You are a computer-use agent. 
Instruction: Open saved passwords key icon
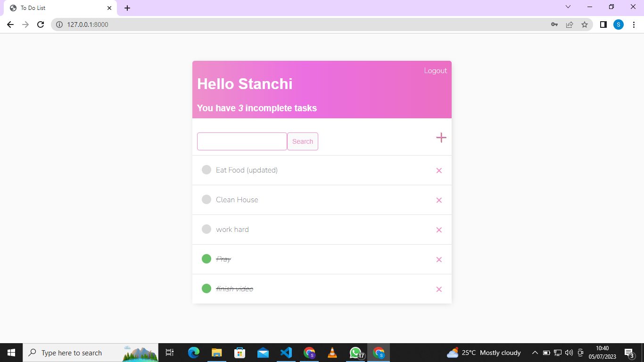(x=554, y=25)
